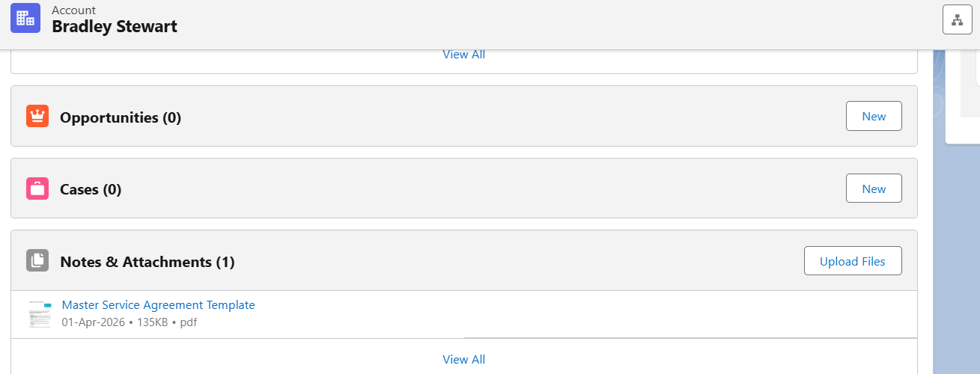Create a new opportunity with New button
This screenshot has height=374, width=980.
(x=874, y=117)
